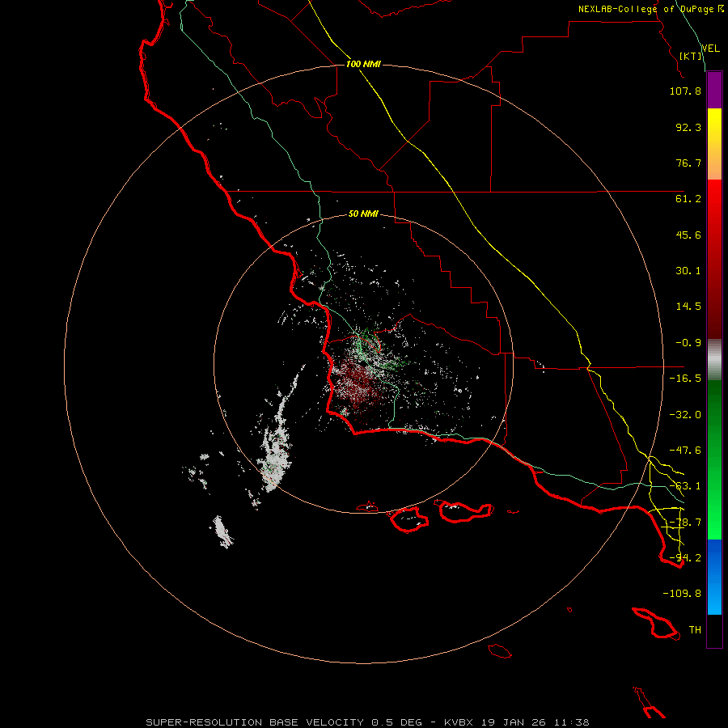Click the 50 NMI range ring label

point(363,214)
